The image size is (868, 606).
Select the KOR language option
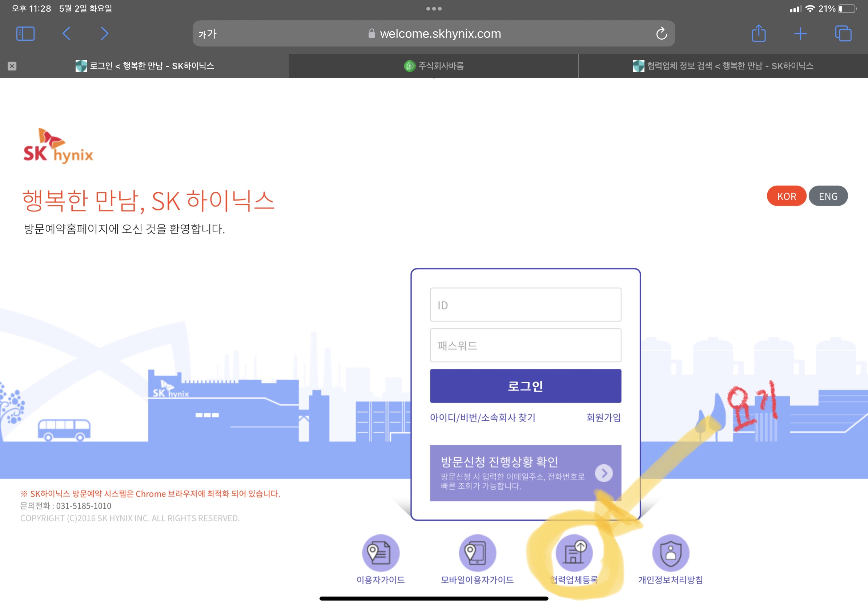coord(786,196)
